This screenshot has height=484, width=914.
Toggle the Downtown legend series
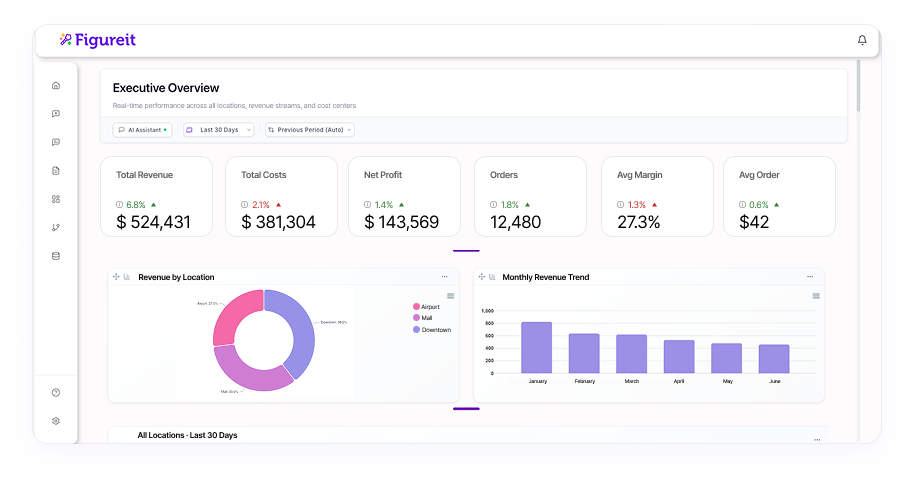432,330
